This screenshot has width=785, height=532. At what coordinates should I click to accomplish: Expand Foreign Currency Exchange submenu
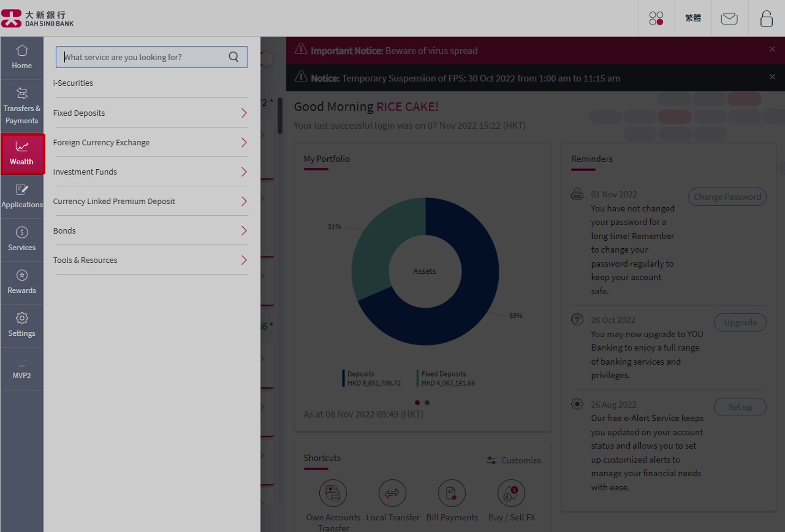click(150, 142)
